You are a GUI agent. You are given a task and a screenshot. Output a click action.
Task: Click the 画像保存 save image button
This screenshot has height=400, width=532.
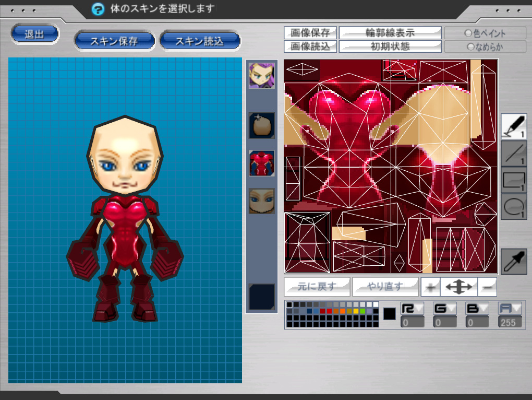coord(310,32)
